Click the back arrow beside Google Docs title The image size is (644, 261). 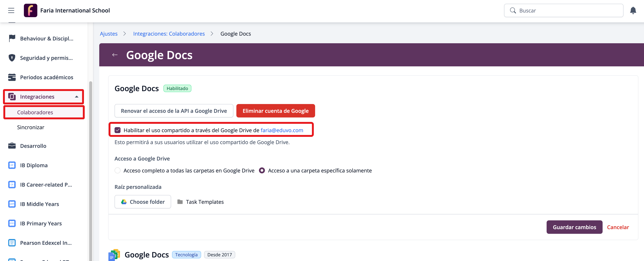[115, 55]
